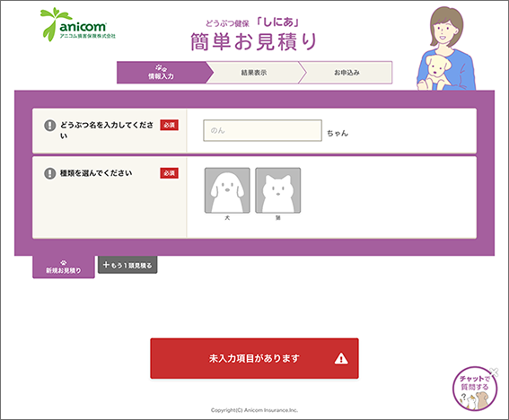Close the chat bubble with X
This screenshot has height=420, width=509.
494,372
